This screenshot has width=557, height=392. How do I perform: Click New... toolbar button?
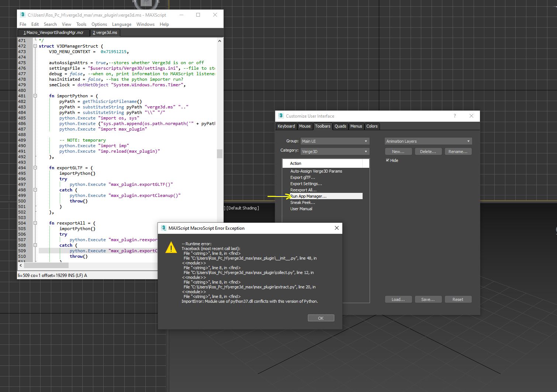(x=398, y=152)
